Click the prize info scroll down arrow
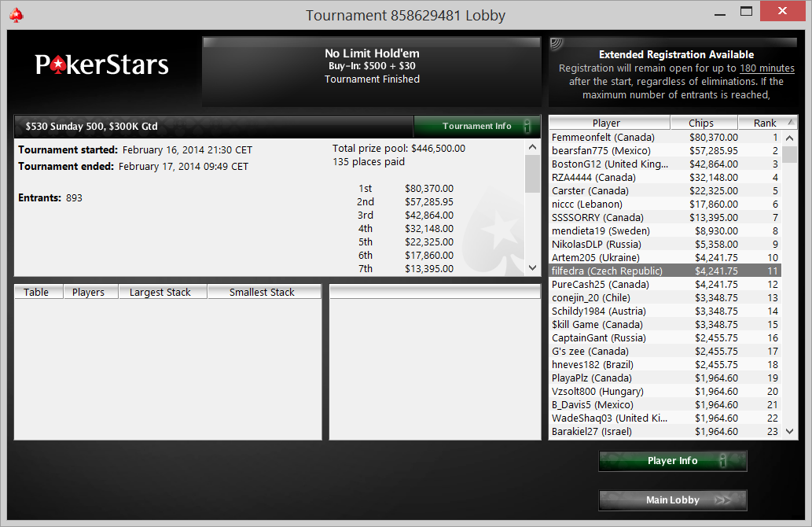 tap(532, 268)
